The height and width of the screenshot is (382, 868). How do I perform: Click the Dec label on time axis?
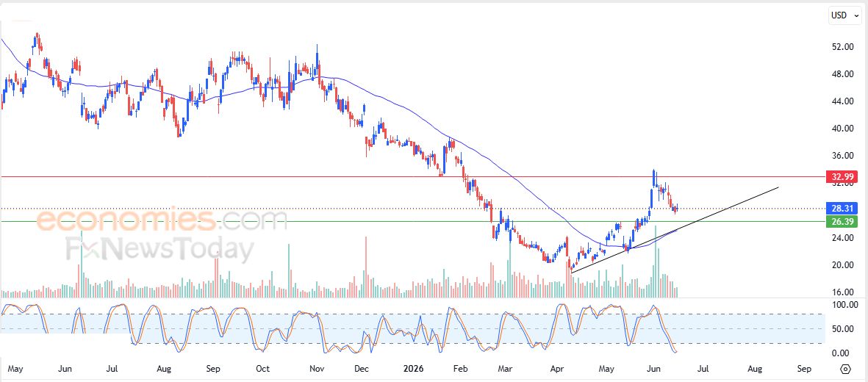click(x=362, y=369)
